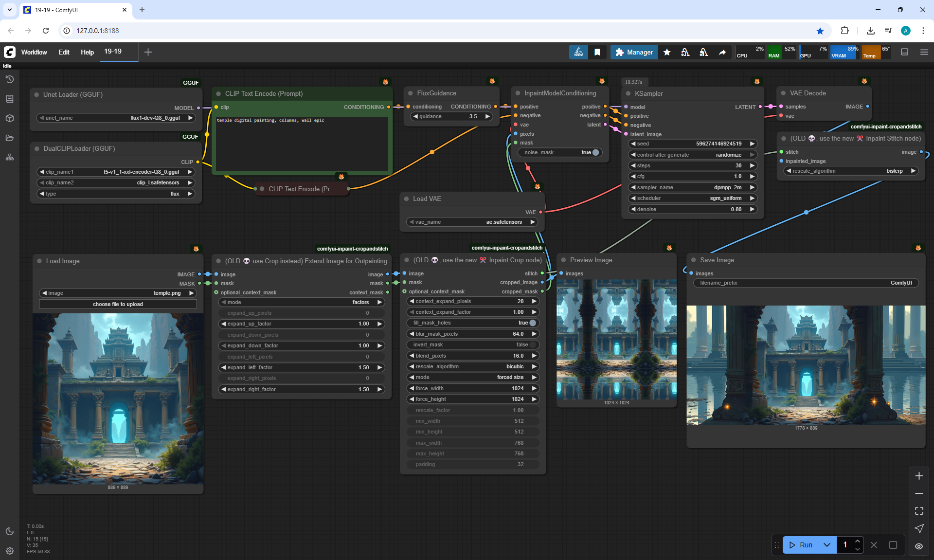Open the workflows folder sidebar icon
The height and width of the screenshot is (560, 934).
(9, 138)
